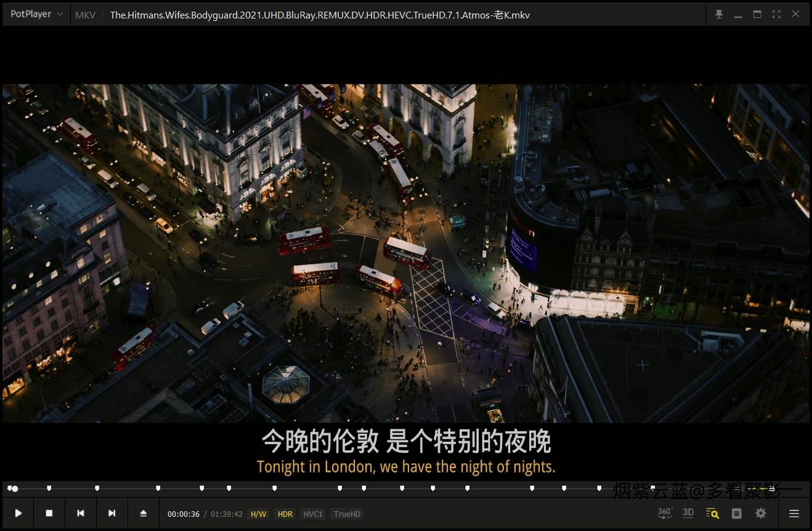Toggle H/W hardware decoding badge
This screenshot has height=531, width=812.
(x=258, y=514)
